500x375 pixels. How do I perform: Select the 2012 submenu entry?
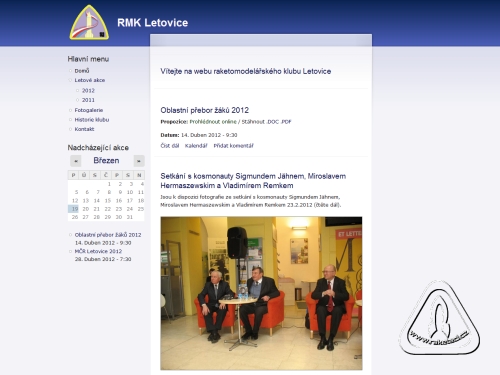coord(88,90)
